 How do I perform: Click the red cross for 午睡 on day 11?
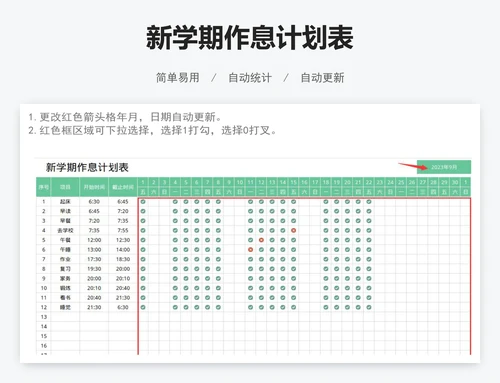(x=251, y=250)
